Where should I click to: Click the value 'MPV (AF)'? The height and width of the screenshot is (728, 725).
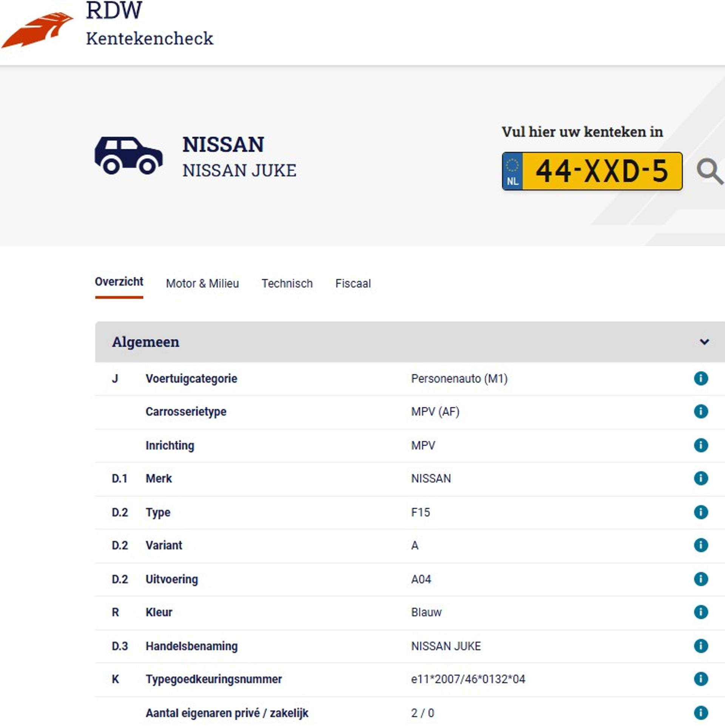(435, 411)
